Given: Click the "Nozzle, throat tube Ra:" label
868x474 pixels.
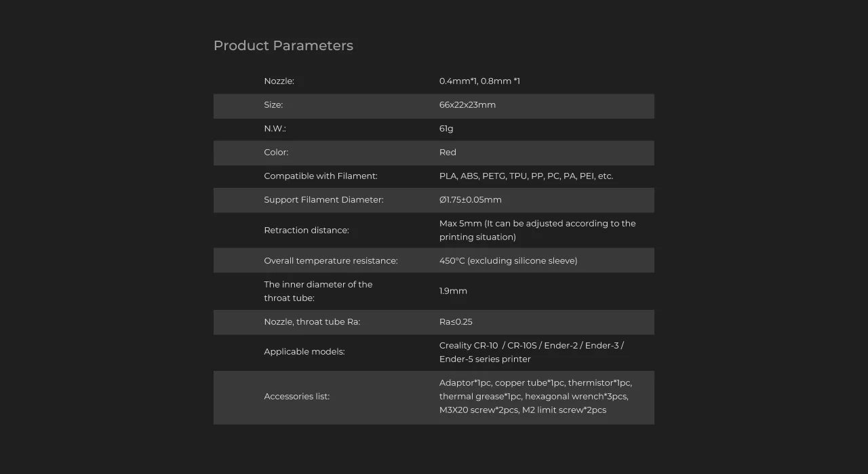Looking at the screenshot, I should (x=311, y=322).
